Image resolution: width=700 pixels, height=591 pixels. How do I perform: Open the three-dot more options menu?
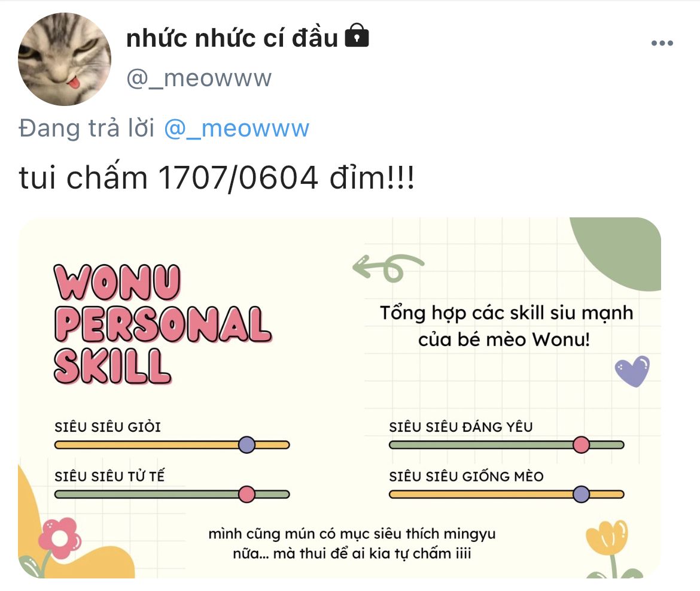662,43
